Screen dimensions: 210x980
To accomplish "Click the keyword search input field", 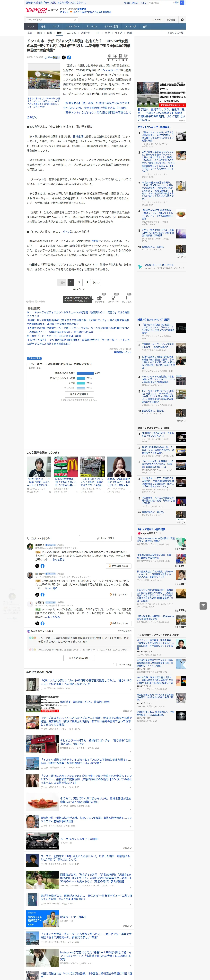I will [49, 20].
